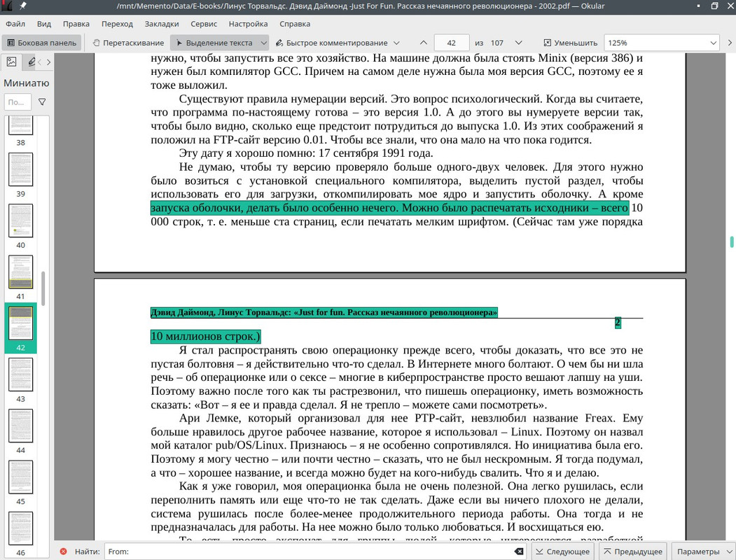Expand the Быстрое комментирование dropdown arrow
Image resolution: width=736 pixels, height=560 pixels.
click(x=396, y=43)
